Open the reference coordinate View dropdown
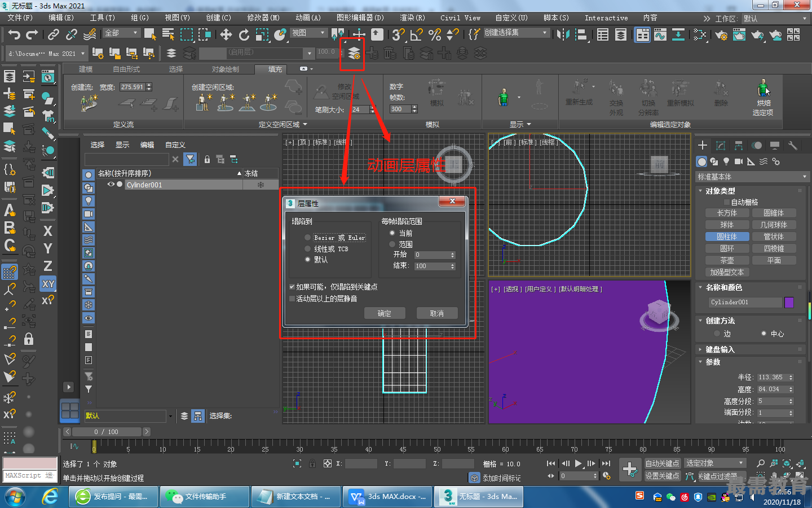Image resolution: width=812 pixels, height=508 pixels. click(308, 33)
